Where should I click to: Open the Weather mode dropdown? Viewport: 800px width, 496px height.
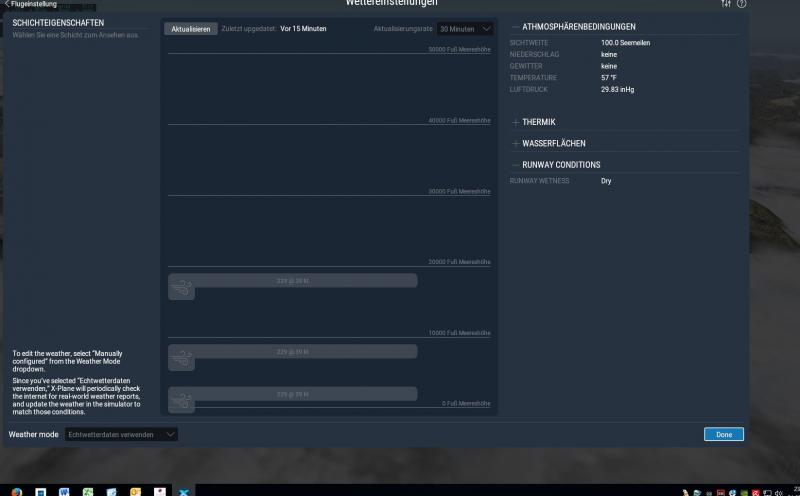[121, 434]
